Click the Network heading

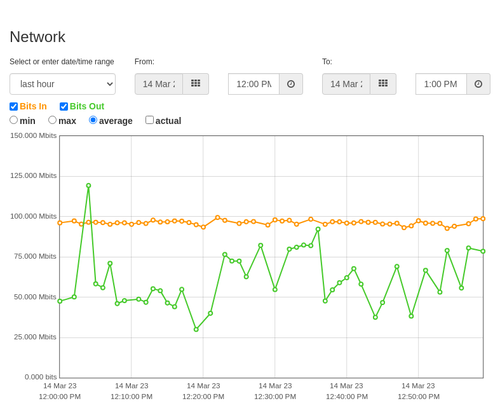[37, 37]
